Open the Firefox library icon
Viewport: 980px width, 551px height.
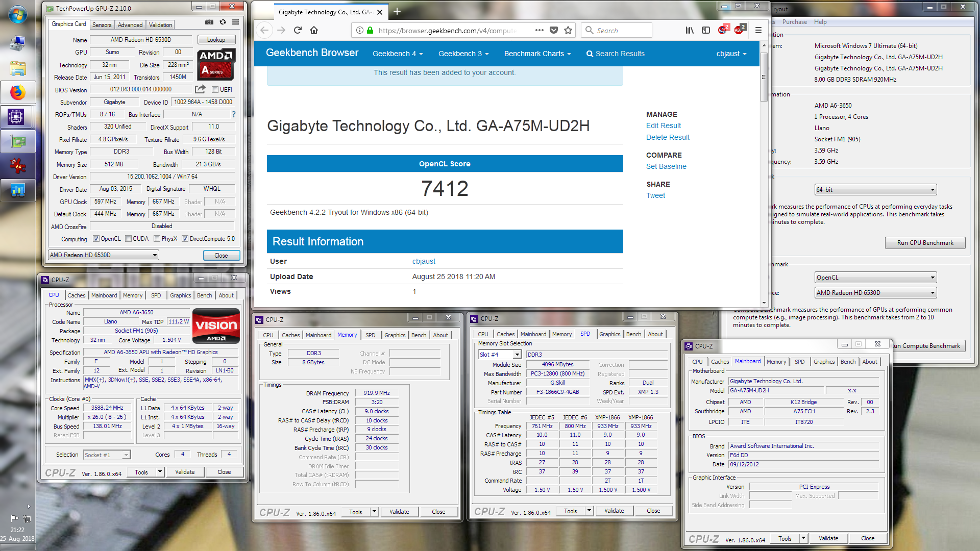690,30
